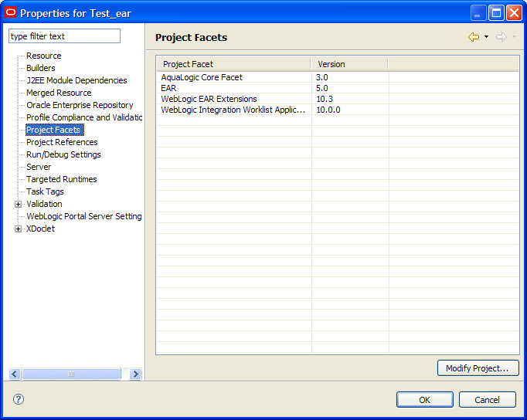Open J2EE Module Dependencies page
Image resolution: width=527 pixels, height=420 pixels.
point(76,80)
